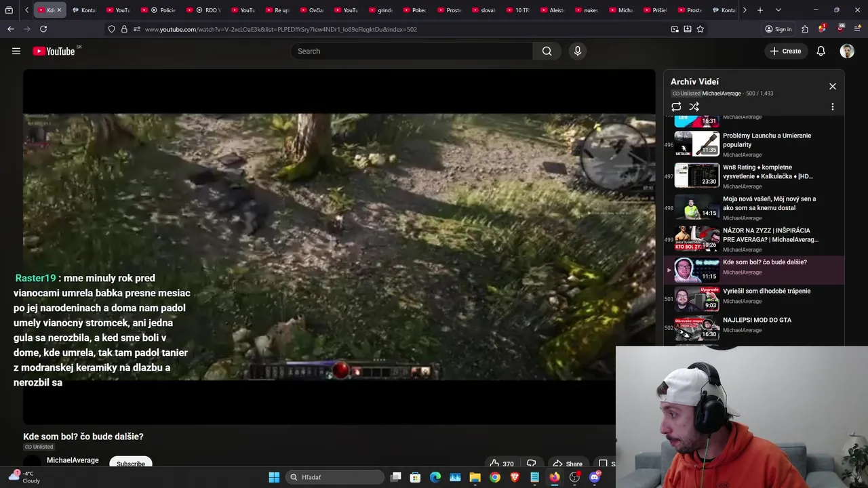Play Moja nová vašeň playlist video

tap(754, 207)
